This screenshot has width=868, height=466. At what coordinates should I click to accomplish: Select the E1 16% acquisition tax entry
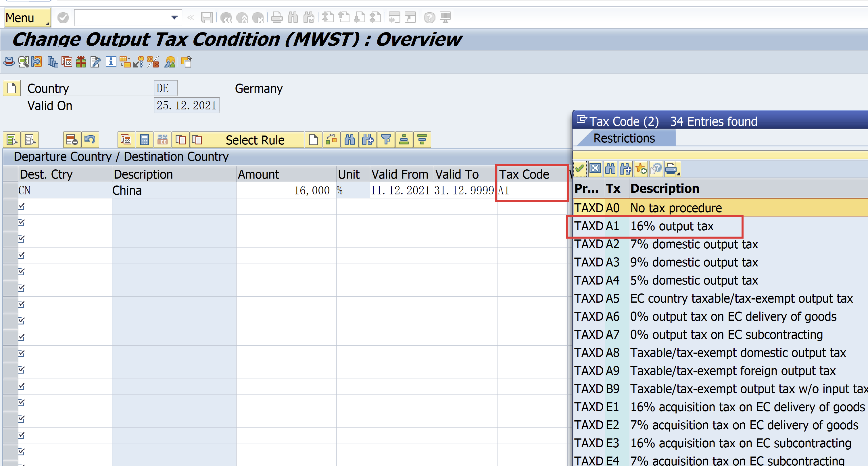coord(721,407)
